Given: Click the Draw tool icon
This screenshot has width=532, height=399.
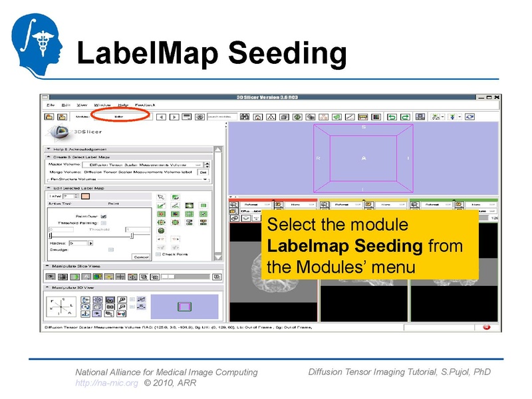Looking at the screenshot, I should pyautogui.click(x=161, y=204).
